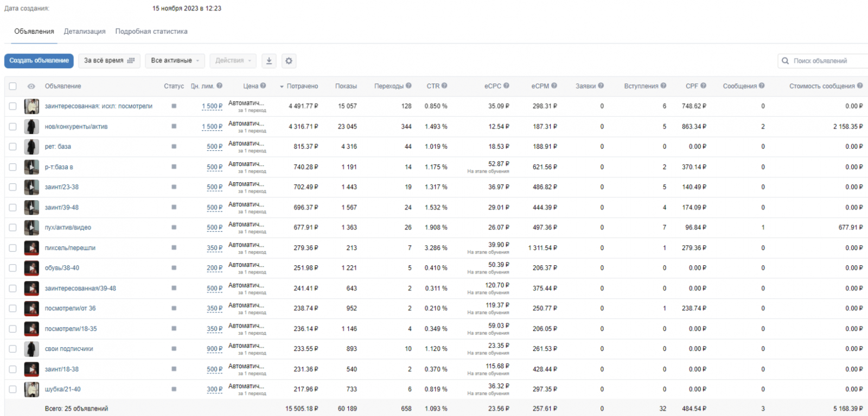Click help icon next to Переходы
Image resolution: width=868 pixels, height=416 pixels.
point(409,86)
